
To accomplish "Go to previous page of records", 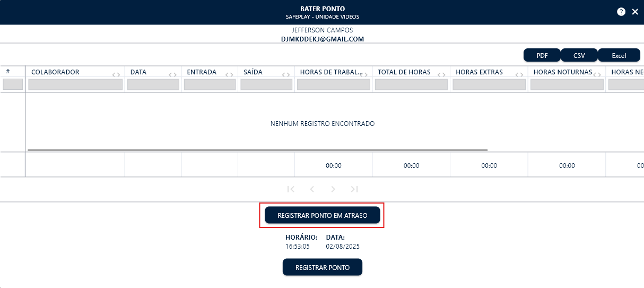I will coord(312,189).
